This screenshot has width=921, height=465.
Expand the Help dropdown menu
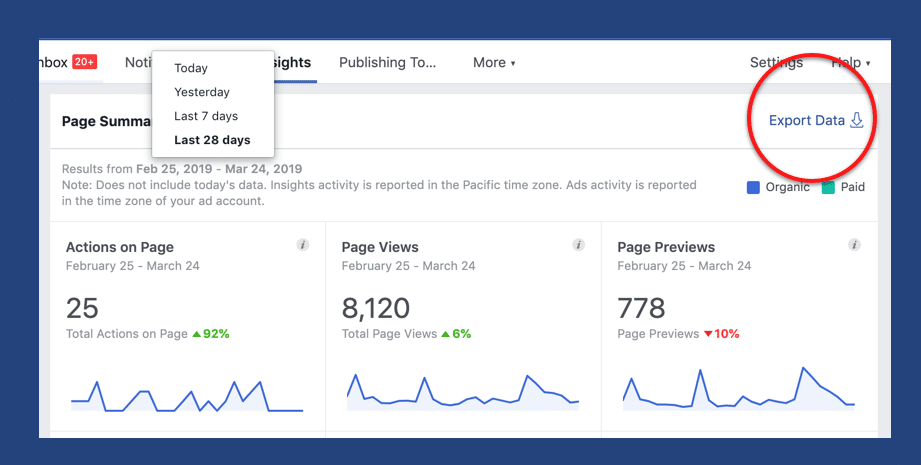coord(850,62)
